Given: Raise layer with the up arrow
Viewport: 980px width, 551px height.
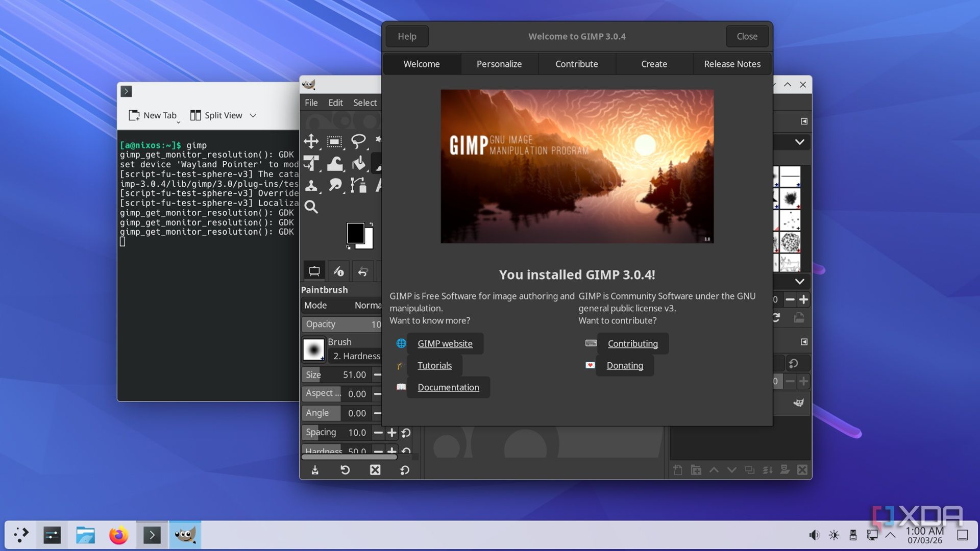Looking at the screenshot, I should point(714,470).
